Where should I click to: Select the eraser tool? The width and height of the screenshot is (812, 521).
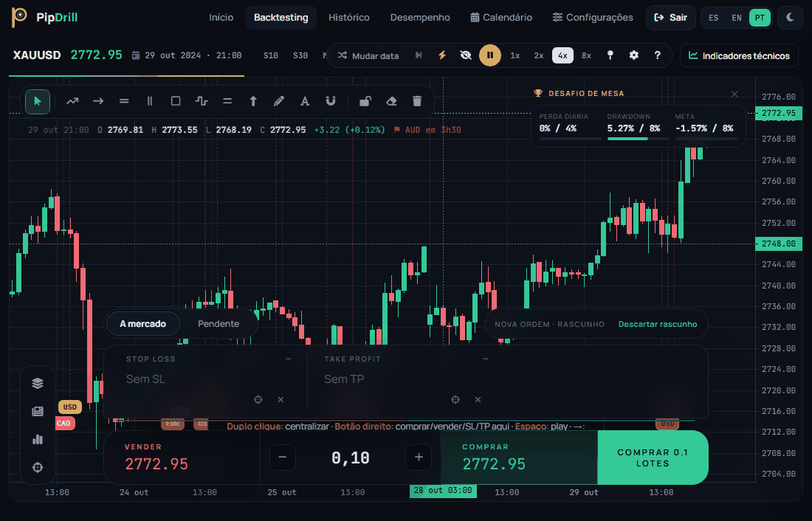[391, 102]
